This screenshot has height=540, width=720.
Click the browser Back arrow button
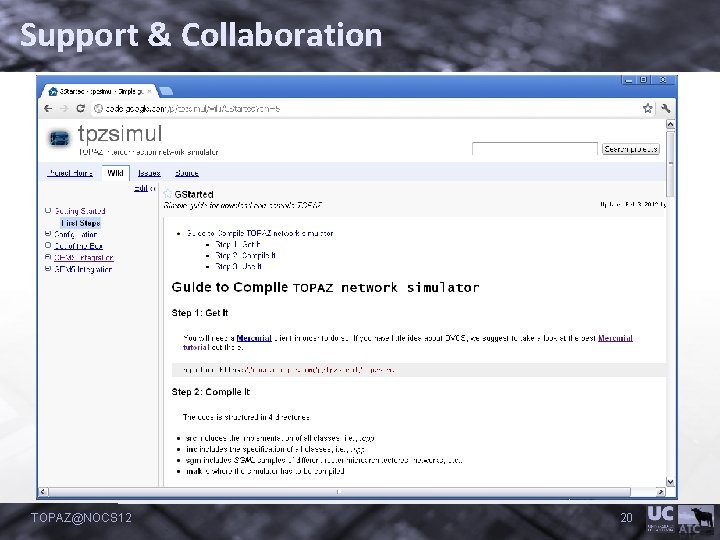[48, 108]
